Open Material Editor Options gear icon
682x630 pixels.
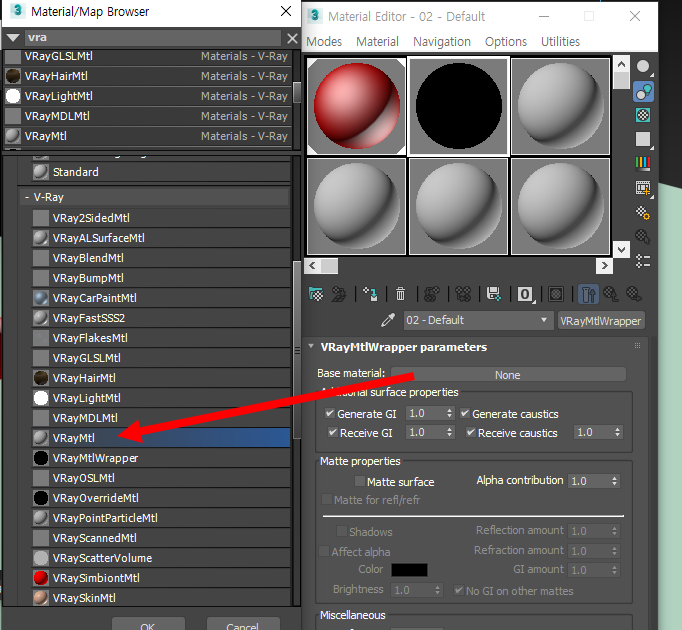[x=643, y=213]
